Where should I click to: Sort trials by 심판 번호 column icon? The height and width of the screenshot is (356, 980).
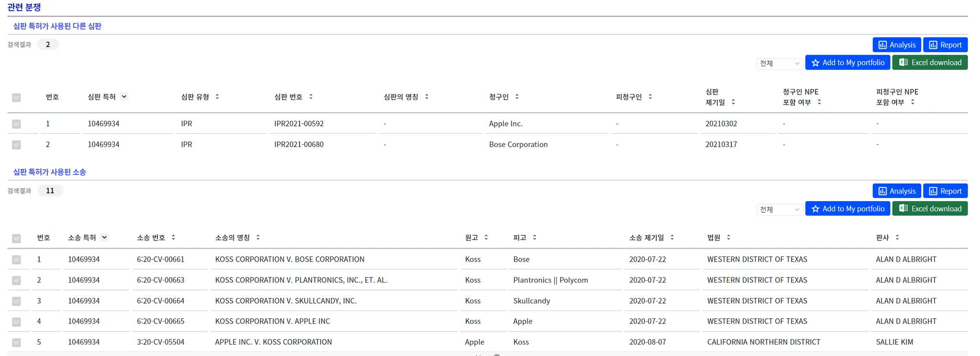311,97
